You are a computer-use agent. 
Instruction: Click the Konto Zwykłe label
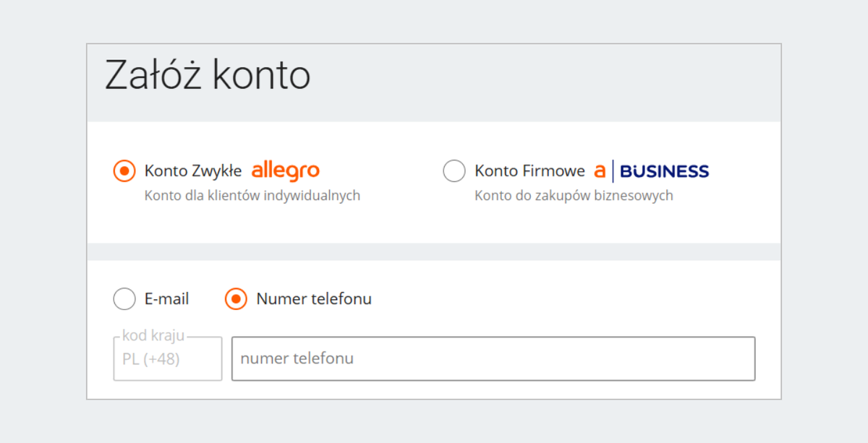193,171
